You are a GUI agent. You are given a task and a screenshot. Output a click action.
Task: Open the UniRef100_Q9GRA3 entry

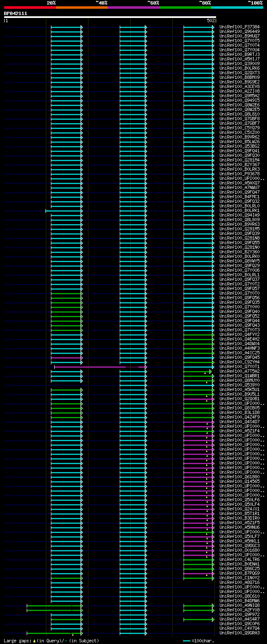pyautogui.click(x=239, y=633)
